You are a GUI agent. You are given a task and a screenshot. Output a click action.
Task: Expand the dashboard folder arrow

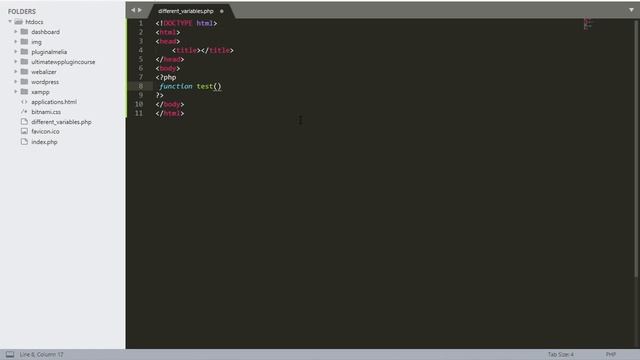[16, 31]
